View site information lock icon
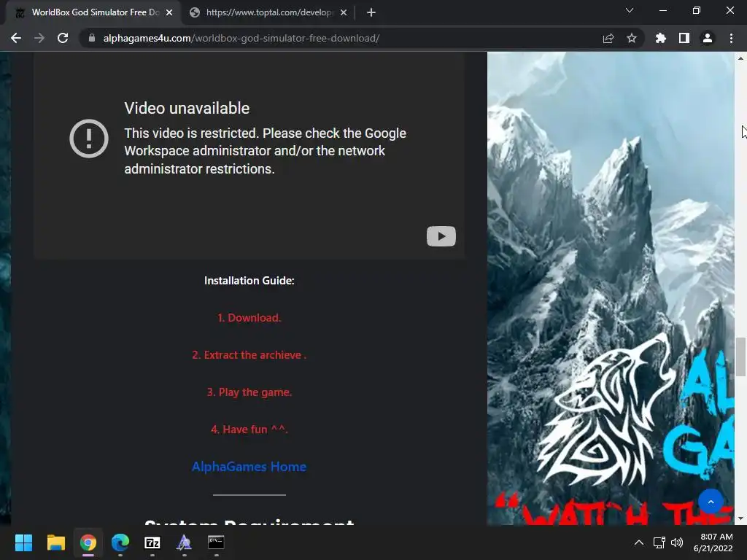This screenshot has width=747, height=560. [92, 38]
